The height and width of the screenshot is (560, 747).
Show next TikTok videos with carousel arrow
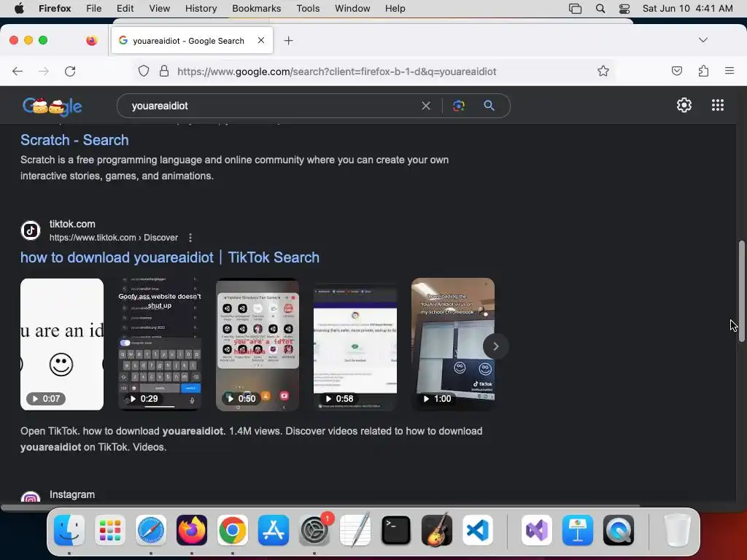[495, 346]
